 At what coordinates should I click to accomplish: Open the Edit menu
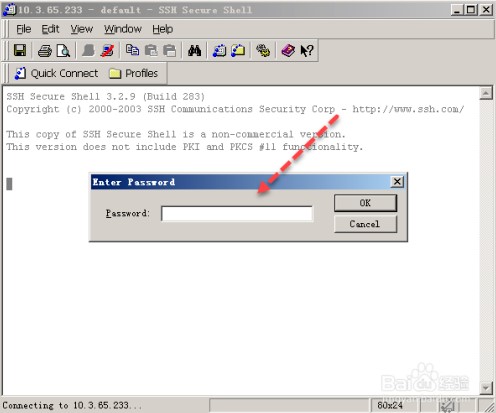(x=50, y=29)
